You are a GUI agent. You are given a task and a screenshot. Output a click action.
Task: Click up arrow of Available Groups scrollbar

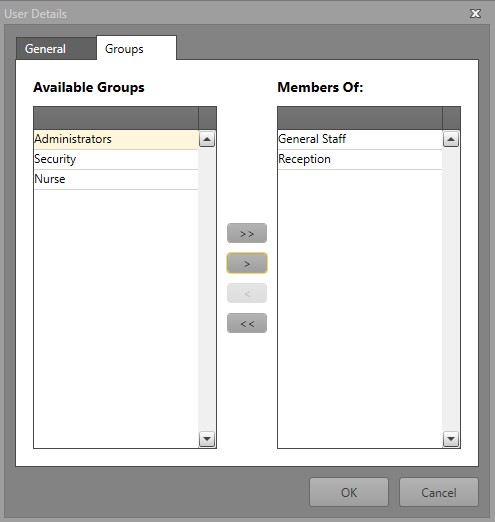click(x=207, y=139)
